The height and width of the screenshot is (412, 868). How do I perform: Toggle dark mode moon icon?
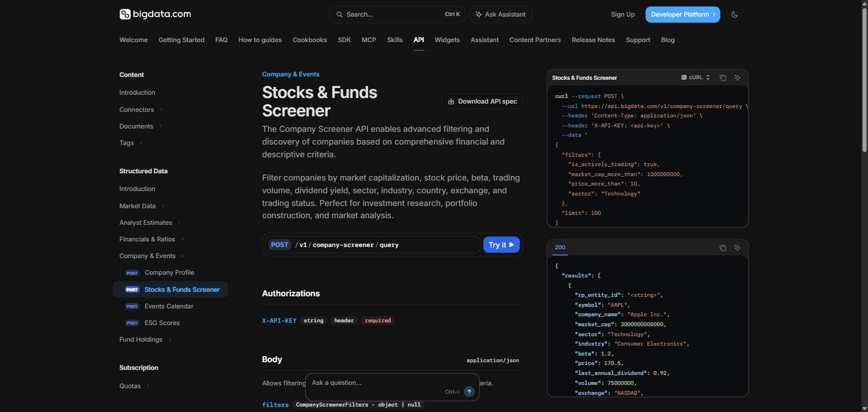(735, 14)
